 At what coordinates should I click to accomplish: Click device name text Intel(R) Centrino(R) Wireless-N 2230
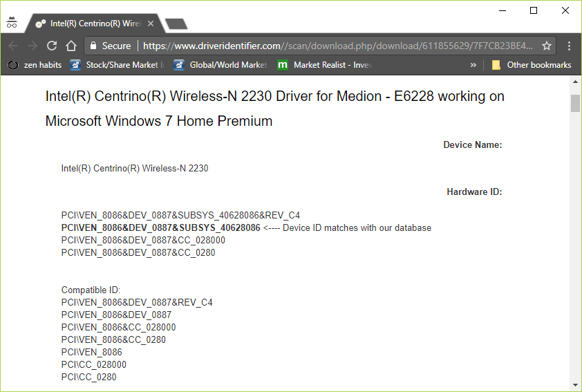[x=135, y=169]
